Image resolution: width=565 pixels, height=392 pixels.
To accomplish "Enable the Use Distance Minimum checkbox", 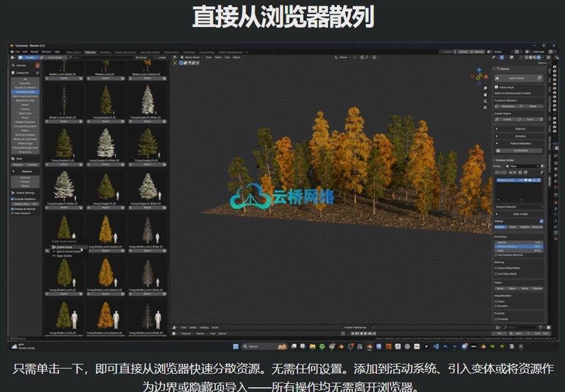I will point(497,255).
